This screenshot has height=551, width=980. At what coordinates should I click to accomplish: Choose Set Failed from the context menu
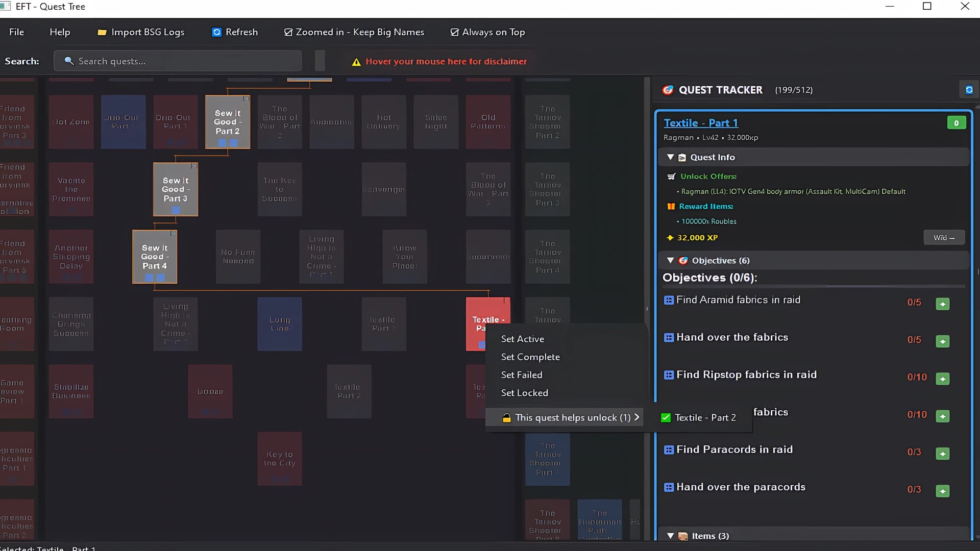[x=522, y=374]
